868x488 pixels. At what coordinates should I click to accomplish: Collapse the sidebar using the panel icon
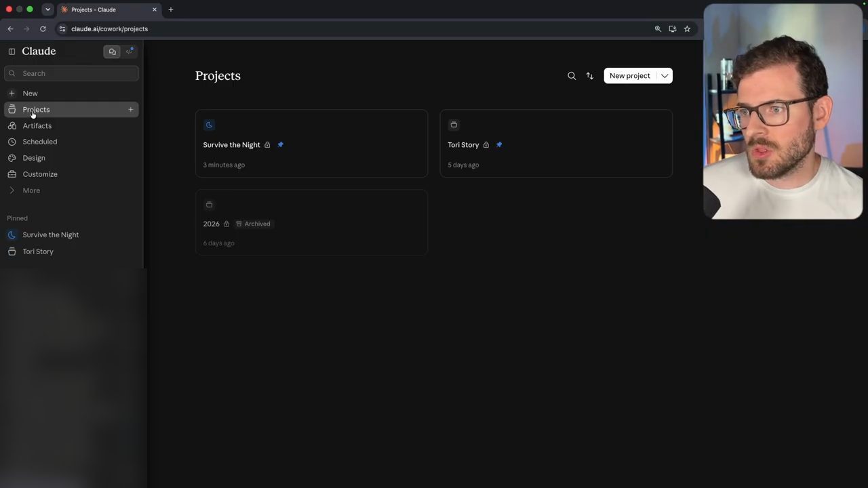tap(12, 52)
